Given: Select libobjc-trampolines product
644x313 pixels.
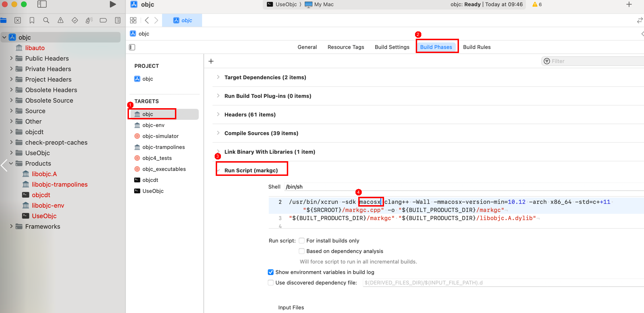Looking at the screenshot, I should [60, 184].
